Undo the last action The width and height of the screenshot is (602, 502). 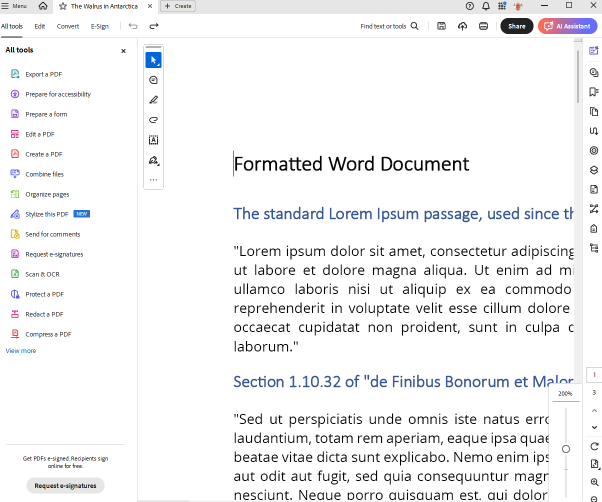point(133,26)
